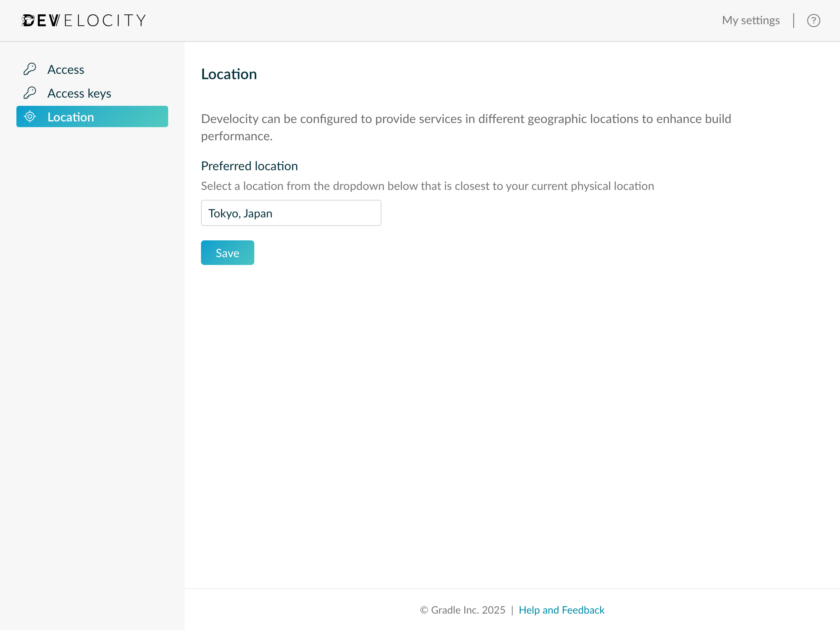840x630 pixels.
Task: Click the Preferred location label
Action: pyautogui.click(x=249, y=166)
